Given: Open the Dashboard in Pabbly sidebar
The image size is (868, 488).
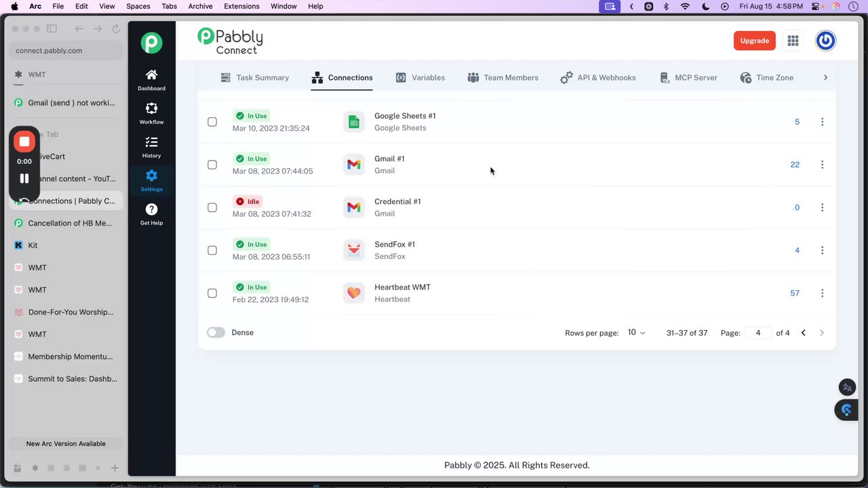Looking at the screenshot, I should coord(151,80).
